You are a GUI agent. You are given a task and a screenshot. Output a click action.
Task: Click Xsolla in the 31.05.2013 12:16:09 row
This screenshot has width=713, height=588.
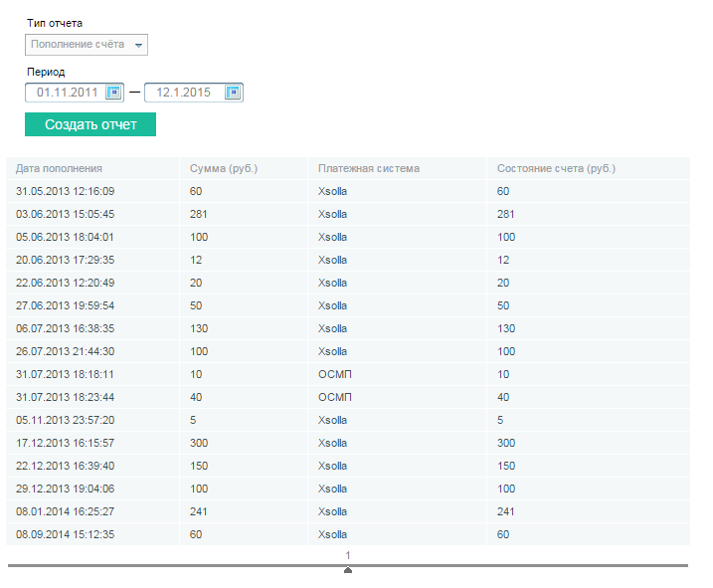tap(332, 191)
